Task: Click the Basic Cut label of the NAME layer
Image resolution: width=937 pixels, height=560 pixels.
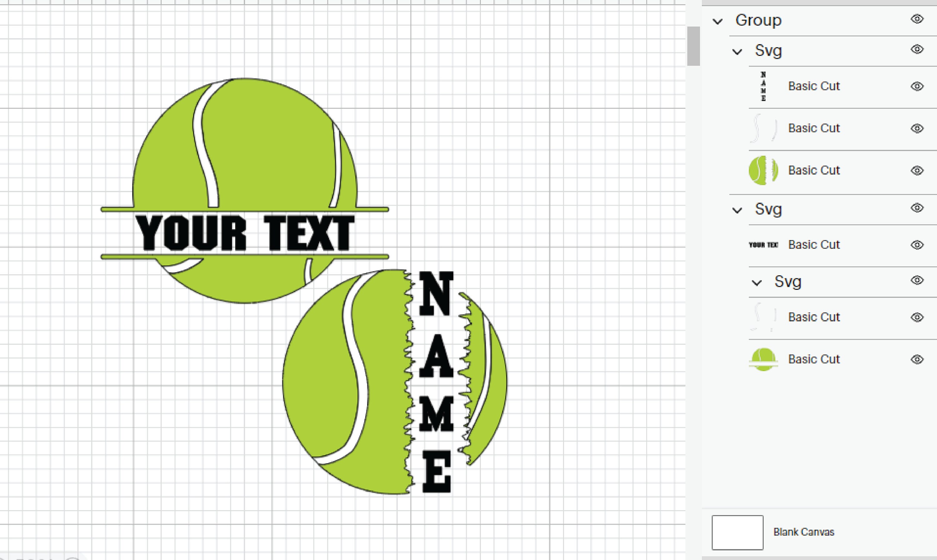Action: pyautogui.click(x=814, y=86)
